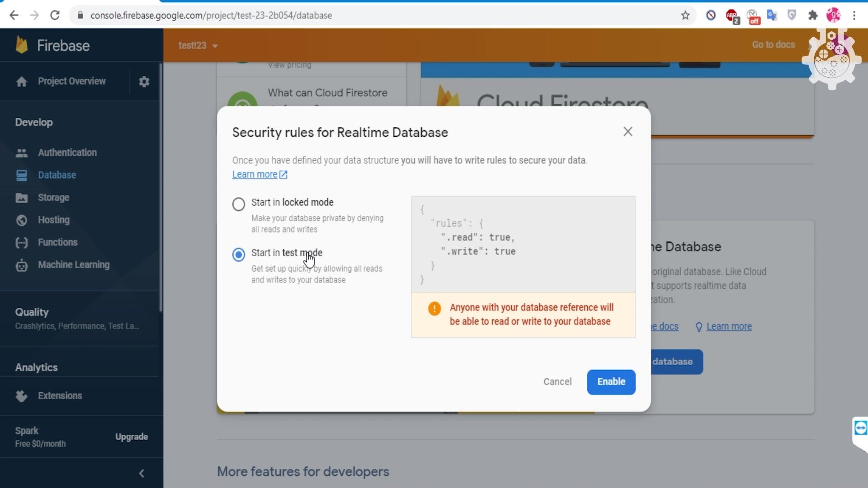Open the Adblock Plus extension icon
This screenshot has width=868, height=488.
click(x=732, y=15)
